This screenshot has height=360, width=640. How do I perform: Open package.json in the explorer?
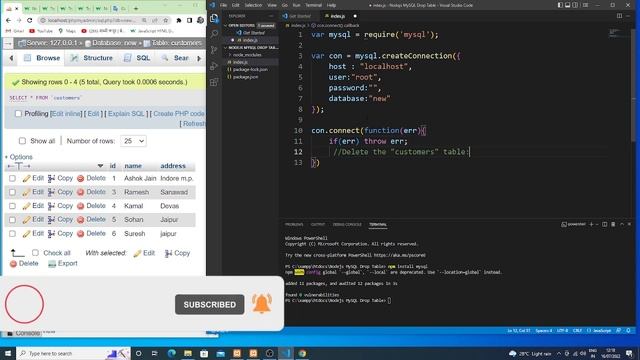click(x=245, y=77)
